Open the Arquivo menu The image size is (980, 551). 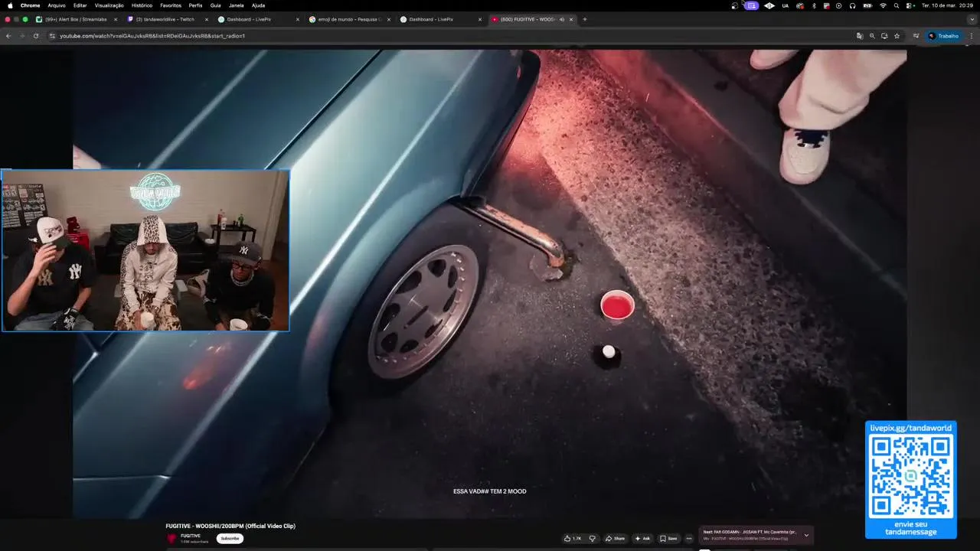(57, 5)
